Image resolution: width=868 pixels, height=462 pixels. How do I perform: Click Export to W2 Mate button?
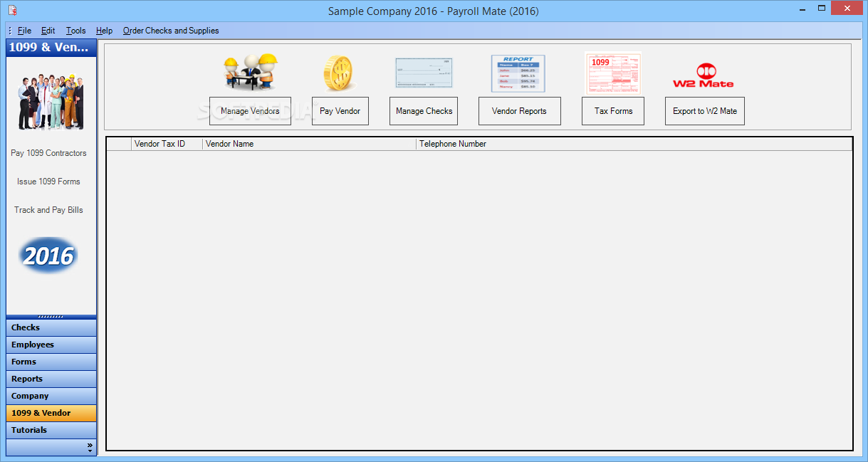(x=705, y=111)
